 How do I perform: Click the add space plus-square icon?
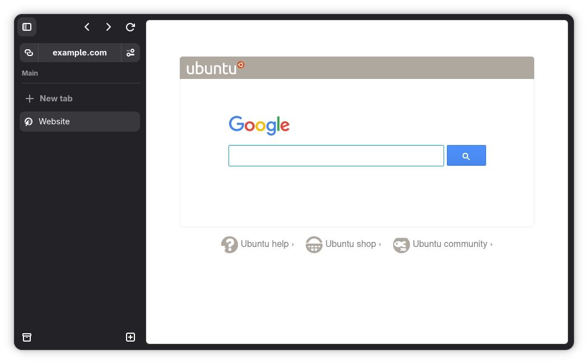point(130,337)
